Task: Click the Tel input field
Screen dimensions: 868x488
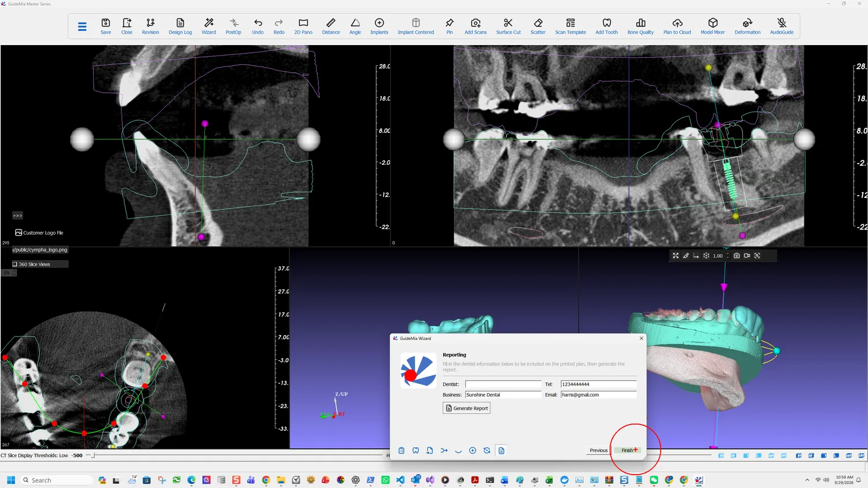Action: (x=598, y=384)
